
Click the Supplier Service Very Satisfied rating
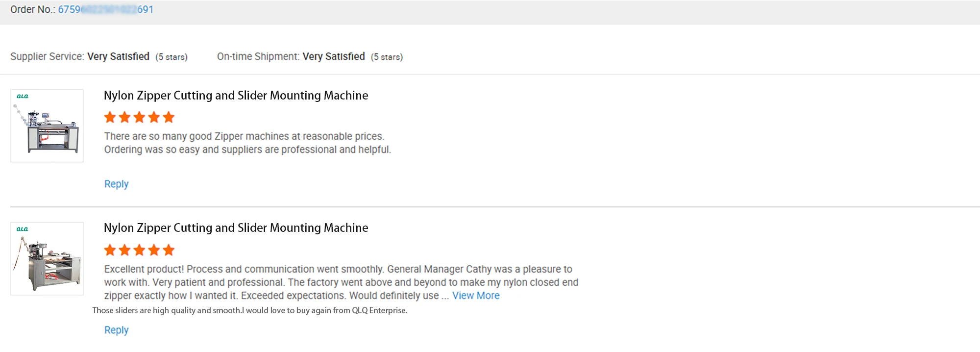pyautogui.click(x=118, y=56)
